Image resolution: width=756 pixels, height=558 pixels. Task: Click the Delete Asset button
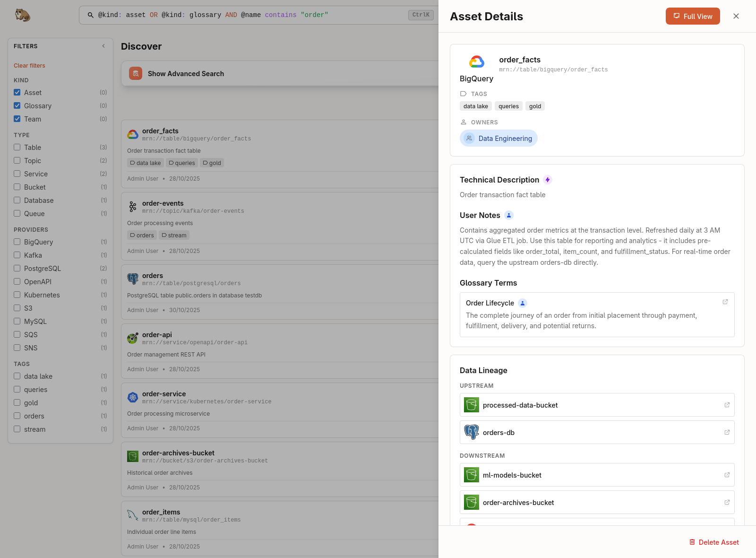pos(714,542)
